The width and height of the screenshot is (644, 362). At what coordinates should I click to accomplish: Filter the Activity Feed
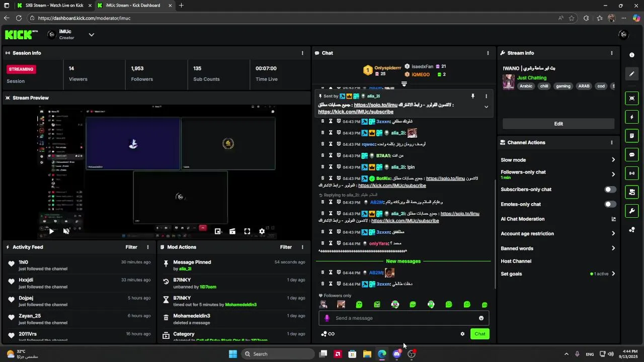point(131,247)
